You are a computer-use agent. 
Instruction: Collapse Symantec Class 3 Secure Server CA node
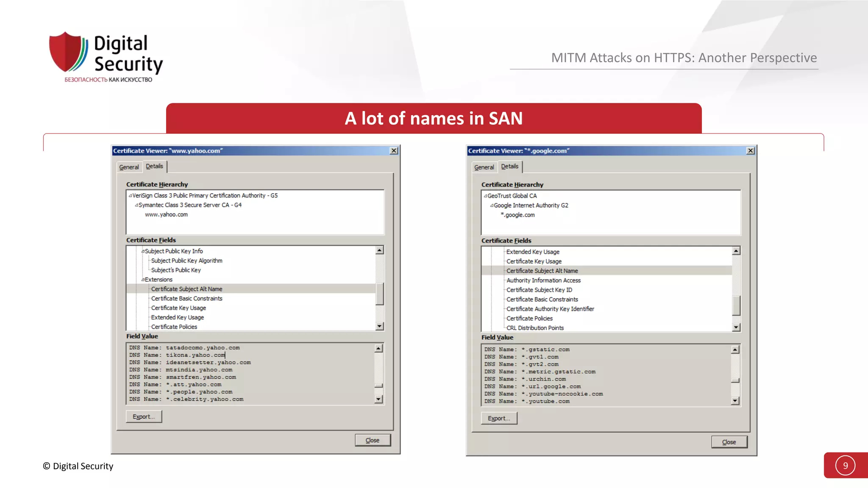click(x=136, y=205)
